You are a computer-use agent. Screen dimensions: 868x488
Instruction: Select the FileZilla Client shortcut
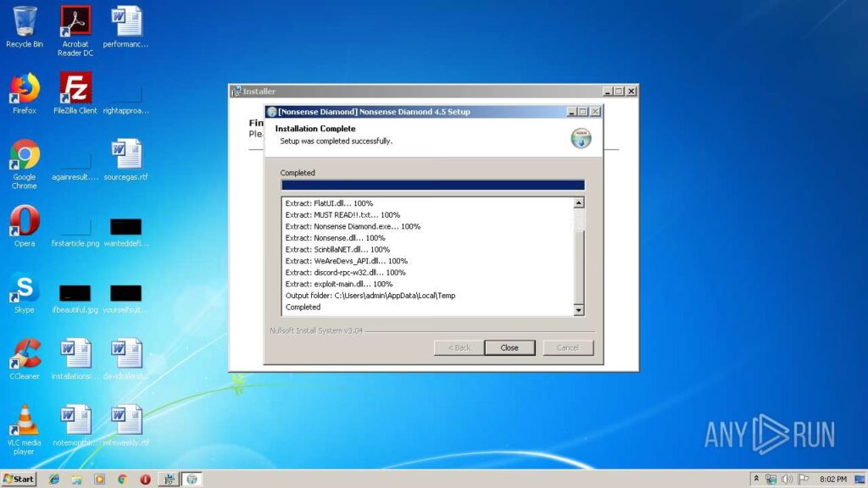[x=75, y=93]
